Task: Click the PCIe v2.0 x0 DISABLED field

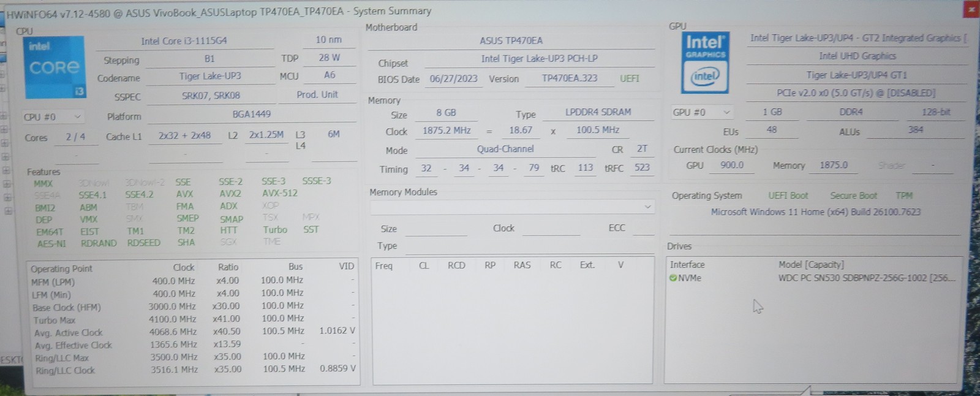Action: tap(856, 93)
